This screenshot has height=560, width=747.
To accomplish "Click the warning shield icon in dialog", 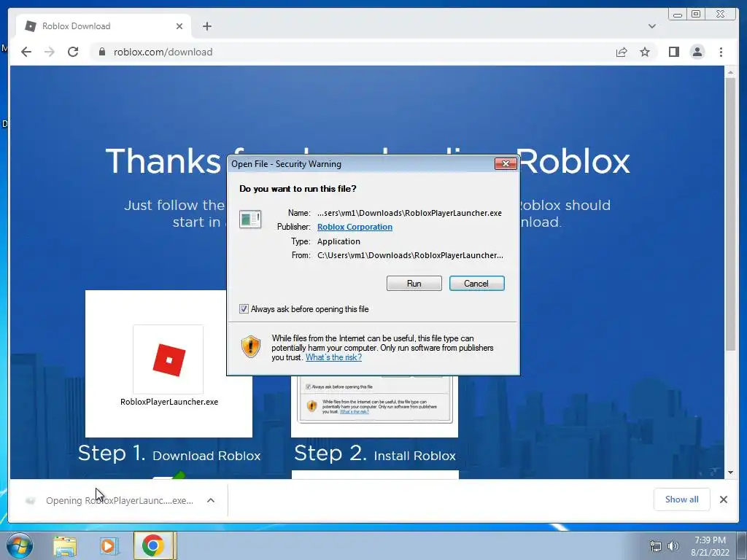I will tap(251, 346).
